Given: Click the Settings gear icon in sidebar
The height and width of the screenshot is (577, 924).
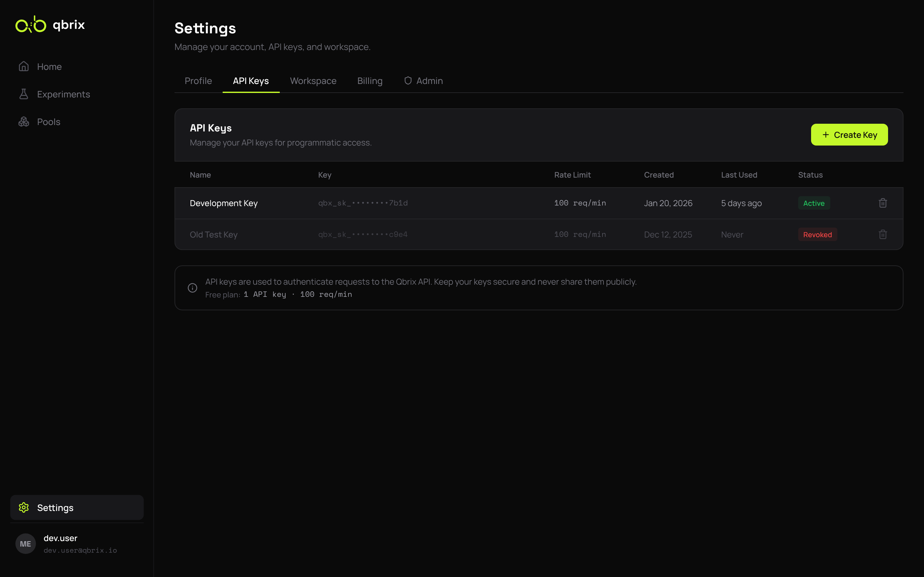Looking at the screenshot, I should [24, 507].
